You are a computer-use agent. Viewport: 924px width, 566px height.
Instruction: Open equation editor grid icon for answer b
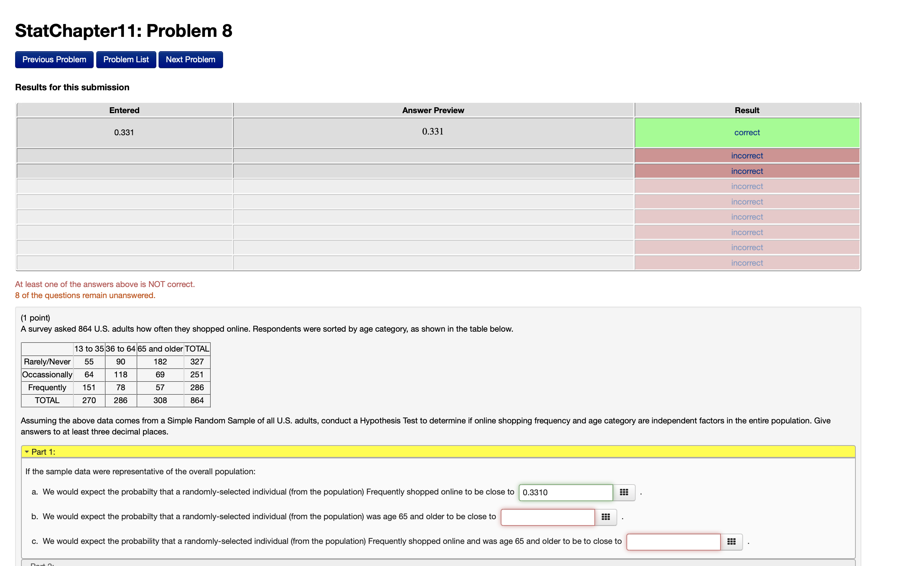[605, 517]
